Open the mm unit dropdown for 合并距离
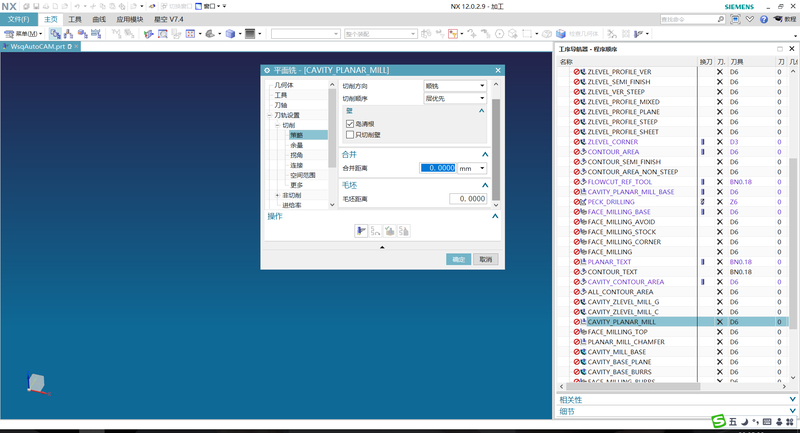The width and height of the screenshot is (800, 433). [471, 169]
